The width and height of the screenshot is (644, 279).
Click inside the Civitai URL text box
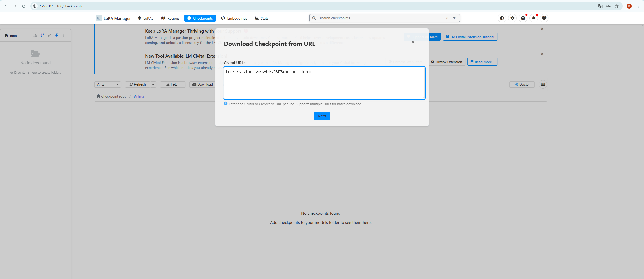[324, 83]
